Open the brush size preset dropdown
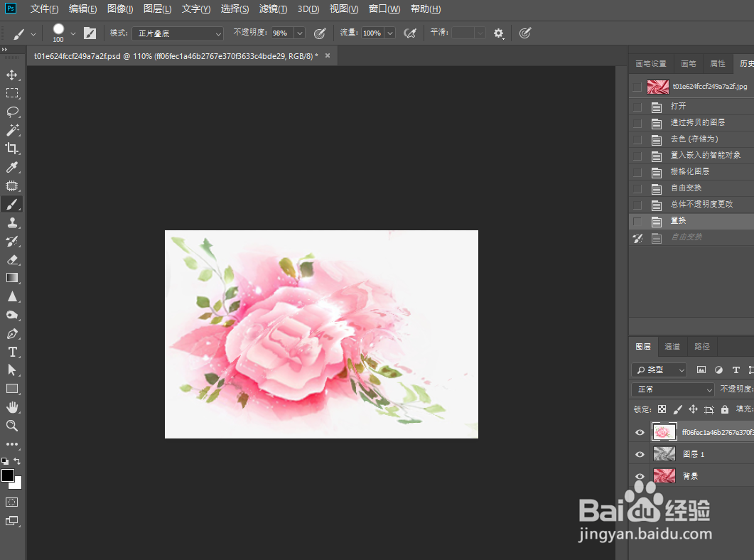Screen dimensions: 754x560 click(x=73, y=33)
